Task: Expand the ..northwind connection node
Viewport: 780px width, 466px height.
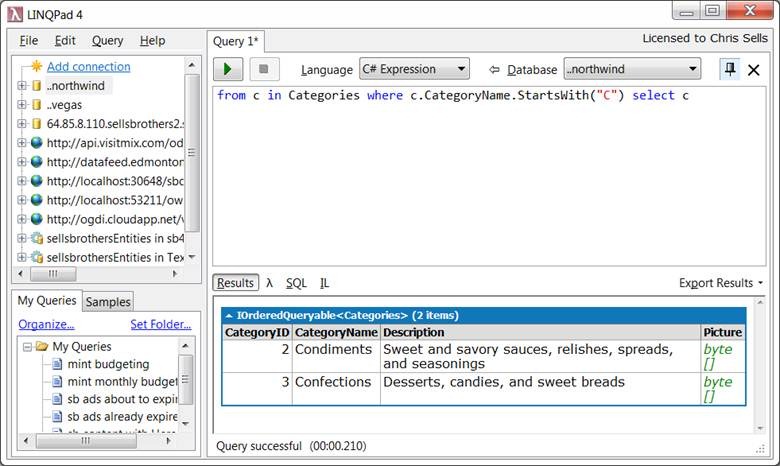Action: pyautogui.click(x=22, y=86)
